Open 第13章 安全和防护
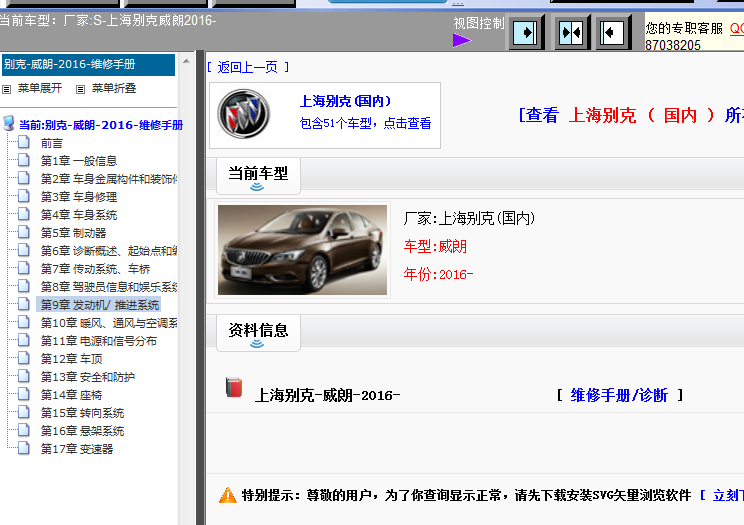The image size is (744, 525). coord(87,377)
